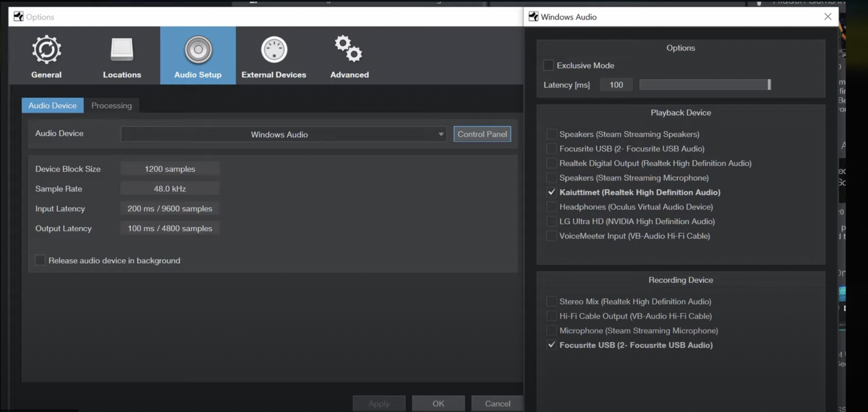Click the Control Panel button
The image size is (868, 412).
(x=482, y=134)
